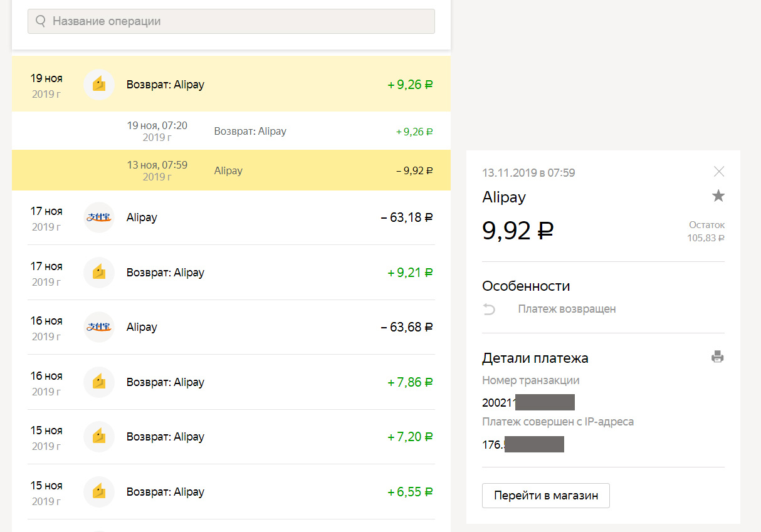Image resolution: width=761 pixels, height=532 pixels.
Task: Click the −63,68 ₽ amount on 16 Nov
Action: (x=407, y=327)
